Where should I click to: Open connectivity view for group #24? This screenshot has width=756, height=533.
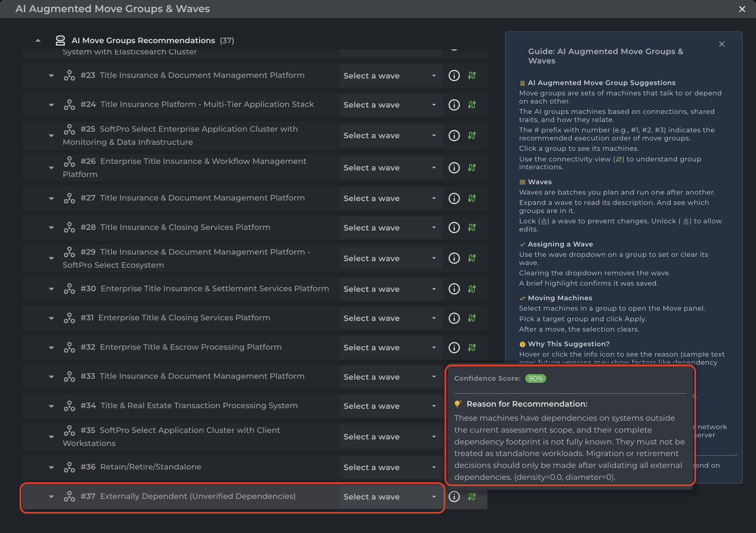472,105
